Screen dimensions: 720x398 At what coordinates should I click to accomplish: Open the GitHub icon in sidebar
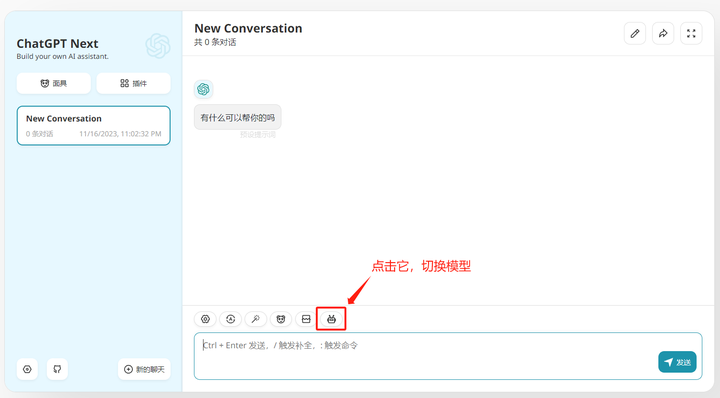(x=57, y=369)
